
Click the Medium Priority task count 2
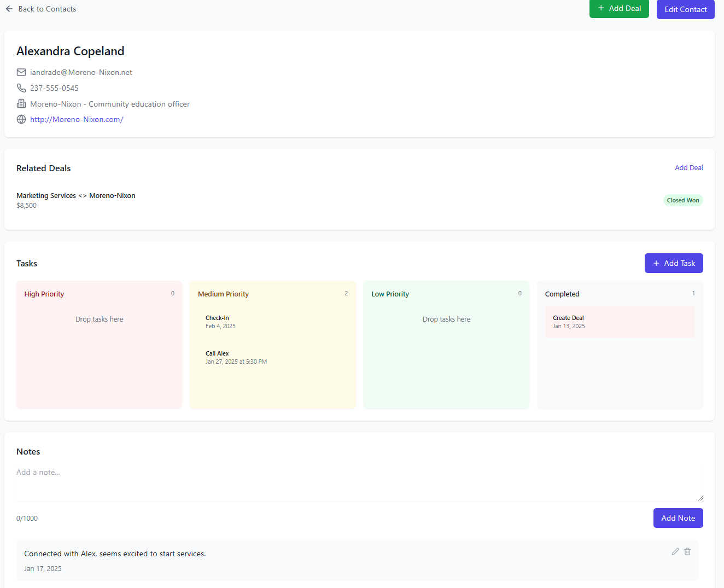click(346, 294)
